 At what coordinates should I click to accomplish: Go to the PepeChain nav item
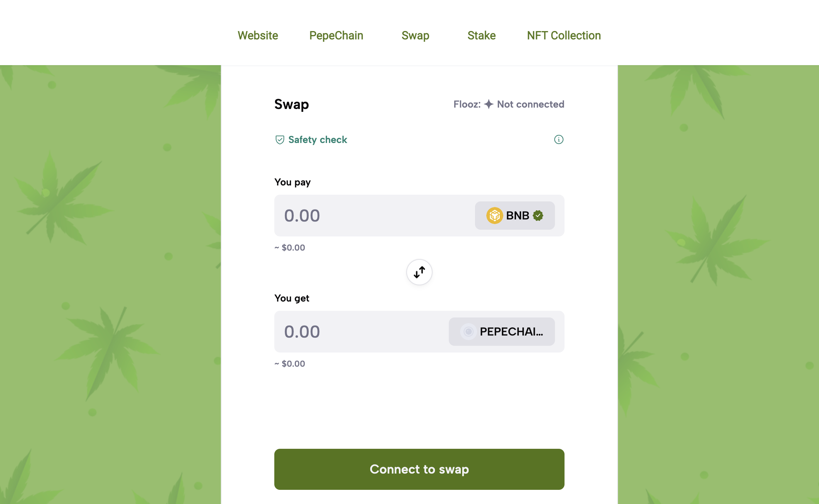coord(336,35)
